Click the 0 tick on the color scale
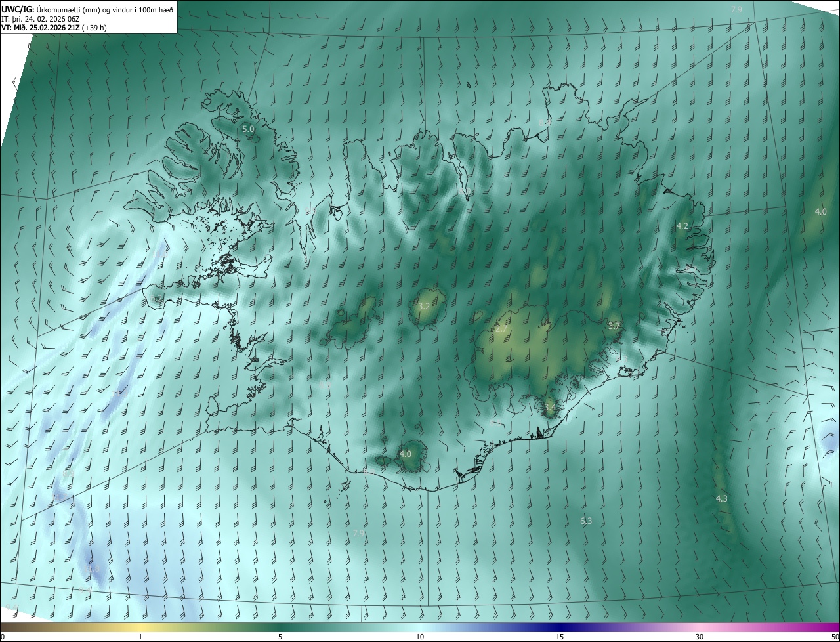Image resolution: width=840 pixels, height=642 pixels. tap(3, 637)
